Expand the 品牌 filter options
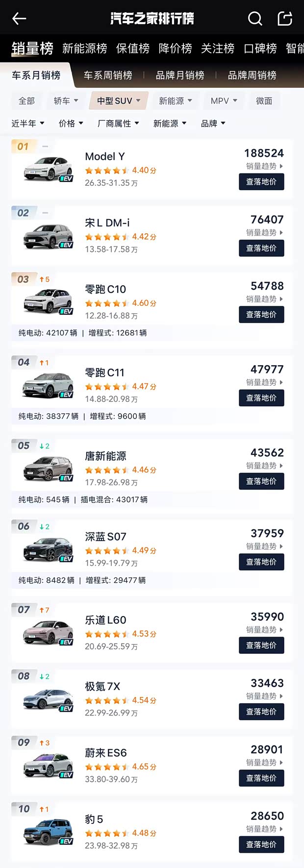Screen dimensions: 304x868 coord(213,124)
